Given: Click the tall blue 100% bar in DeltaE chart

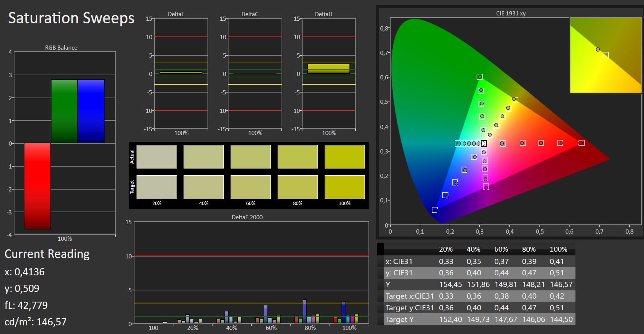Looking at the screenshot, I should (x=344, y=312).
